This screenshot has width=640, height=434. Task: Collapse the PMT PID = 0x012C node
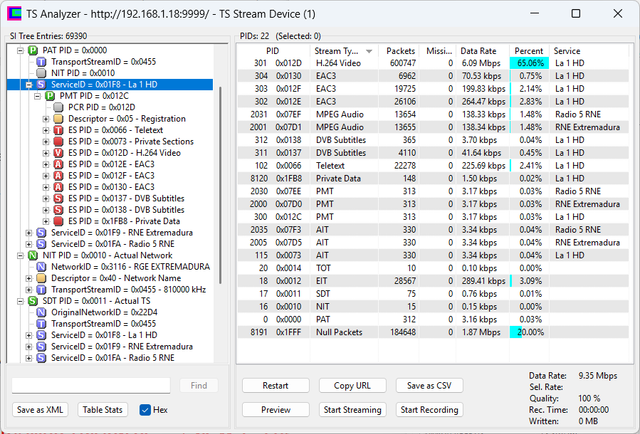tap(37, 96)
